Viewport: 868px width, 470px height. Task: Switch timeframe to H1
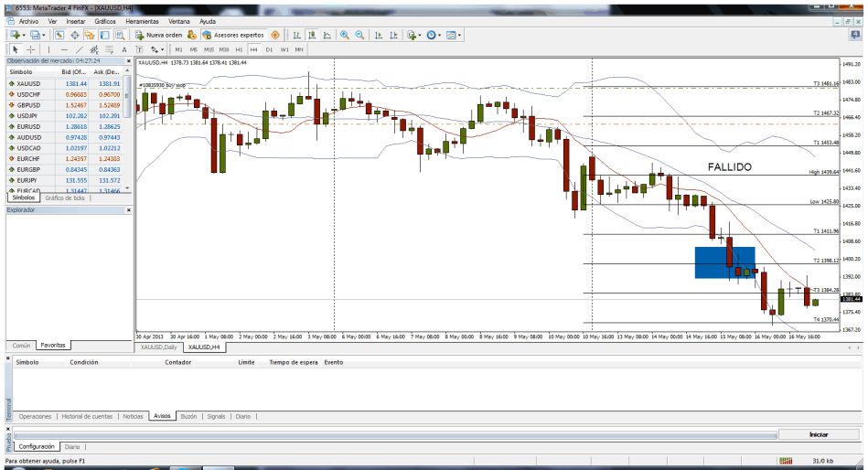pos(239,49)
